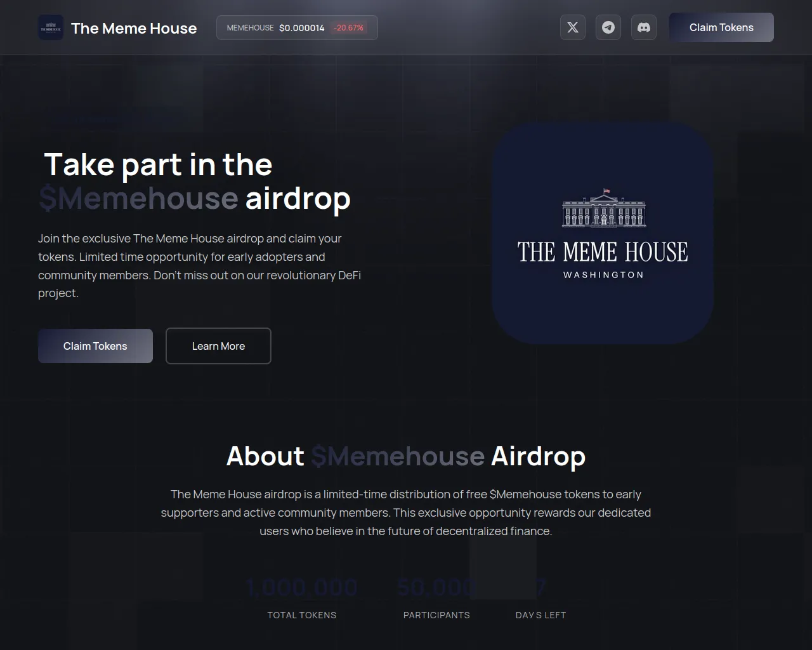This screenshot has width=812, height=650.
Task: Open the X (Twitter) social link
Action: (x=573, y=27)
